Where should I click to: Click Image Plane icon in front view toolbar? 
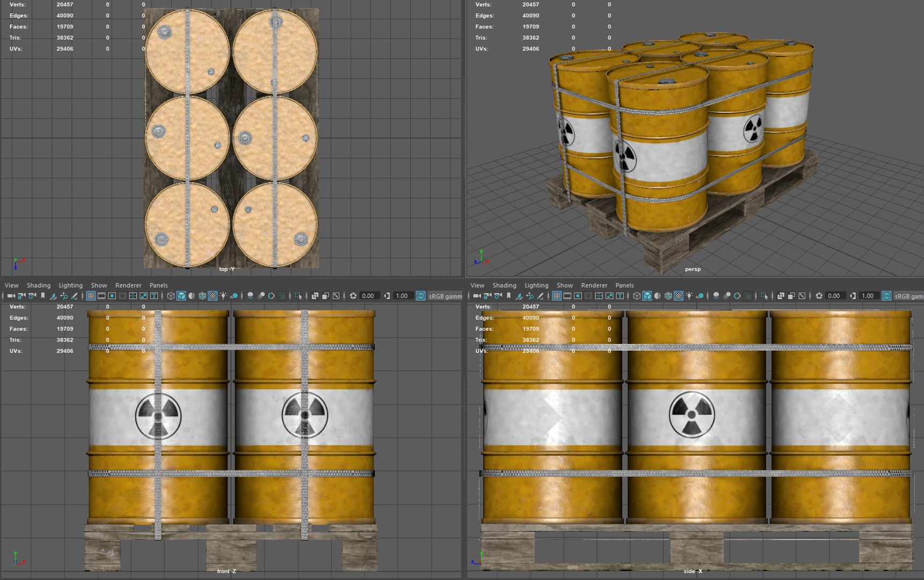pos(53,296)
